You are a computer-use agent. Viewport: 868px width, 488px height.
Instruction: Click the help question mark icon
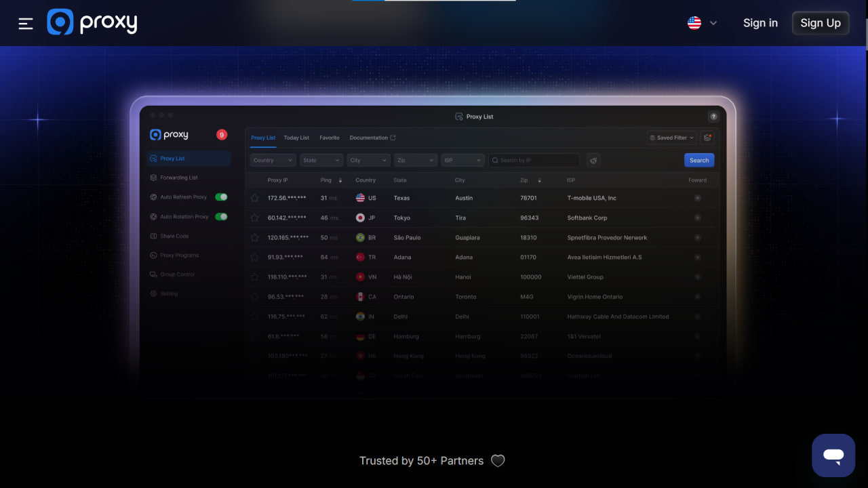point(713,117)
